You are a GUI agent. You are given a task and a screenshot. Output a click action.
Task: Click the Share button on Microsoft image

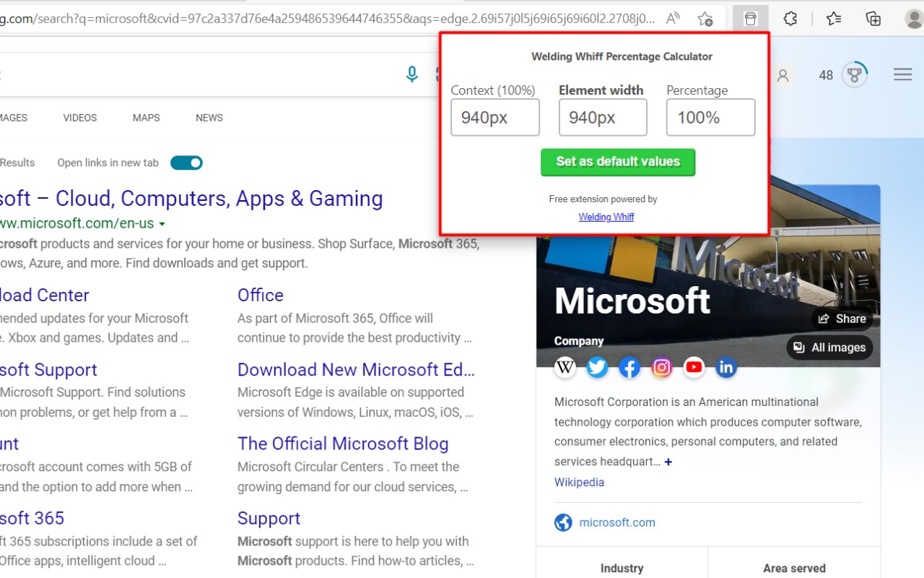click(x=842, y=319)
